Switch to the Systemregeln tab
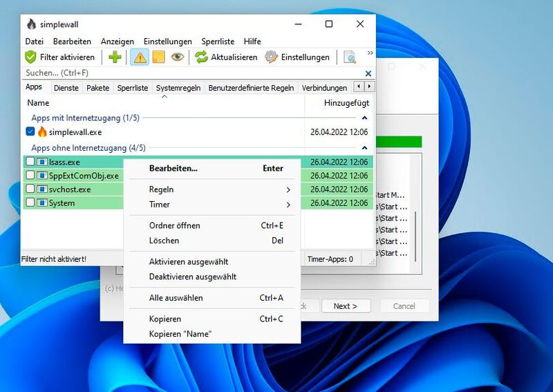Image resolution: width=553 pixels, height=392 pixels. (178, 88)
